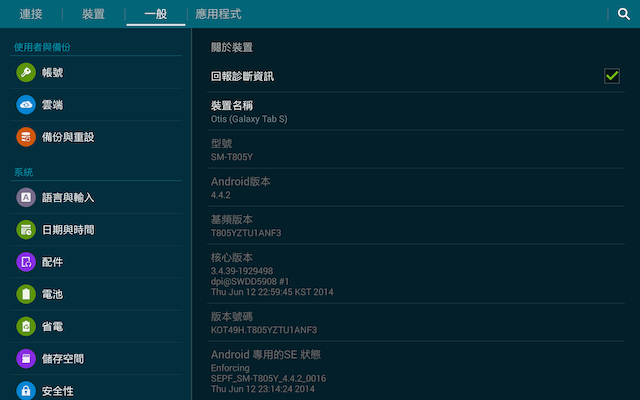The height and width of the screenshot is (400, 640).
Task: Tap the 型號 row title
Action: 221,144
